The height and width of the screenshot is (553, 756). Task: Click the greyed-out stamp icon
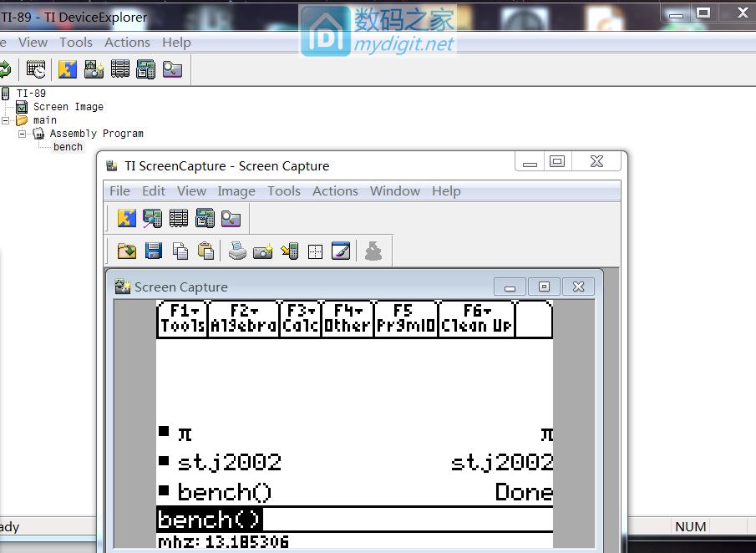coord(373,251)
